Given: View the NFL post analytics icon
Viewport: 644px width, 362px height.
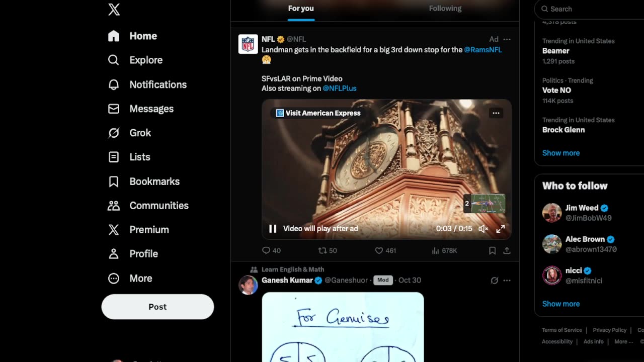Looking at the screenshot, I should click(x=436, y=250).
